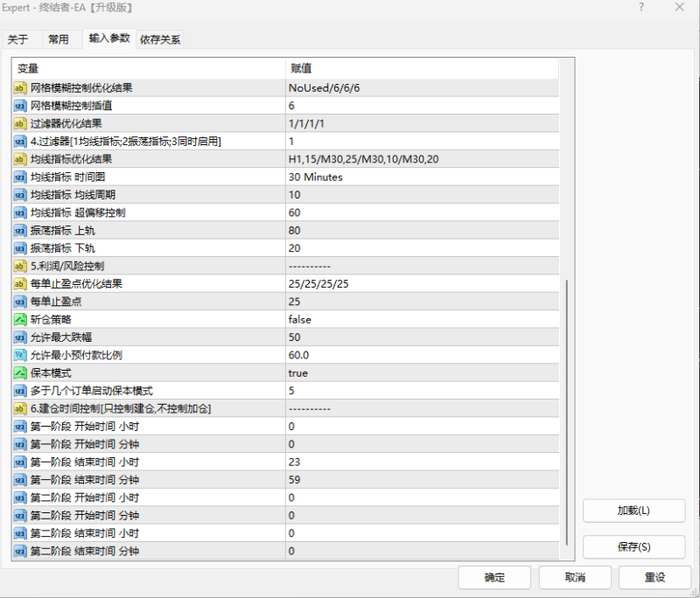Click the ab icon beside 每单止盈点优化结果
Viewport: 700px width, 598px height.
click(x=19, y=283)
